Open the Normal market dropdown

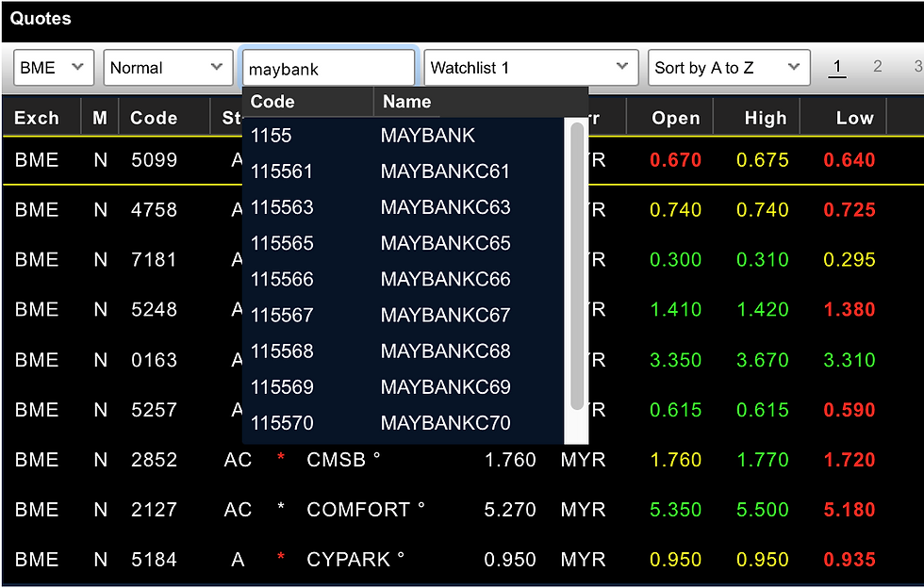[168, 68]
